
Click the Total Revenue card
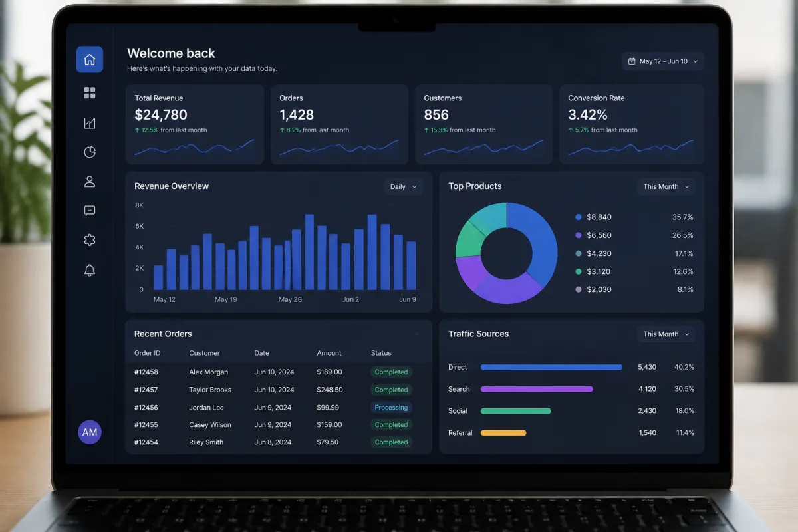195,124
